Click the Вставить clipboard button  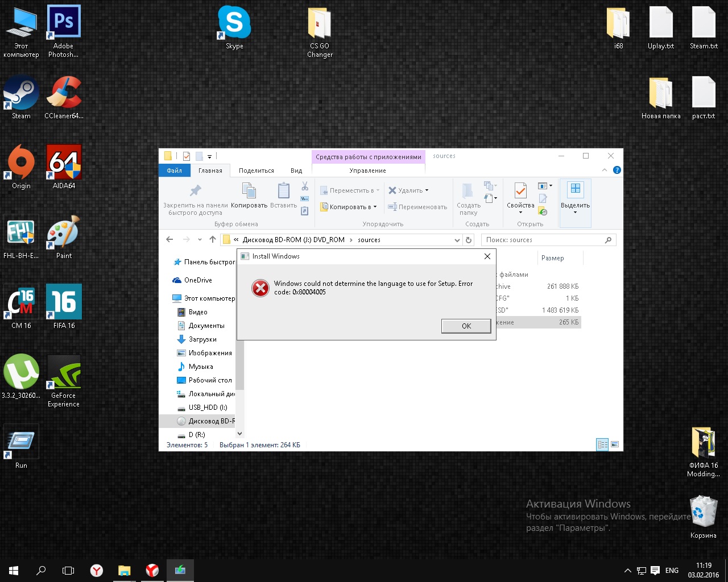pos(283,196)
